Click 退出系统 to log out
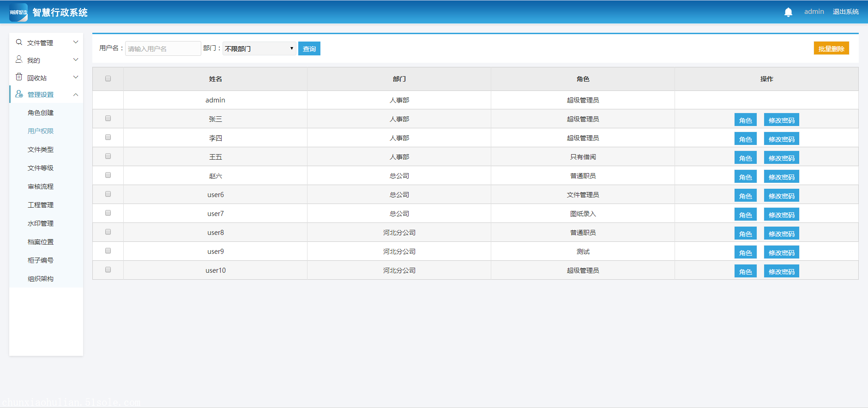Screen dimensions: 868x408 coord(846,12)
